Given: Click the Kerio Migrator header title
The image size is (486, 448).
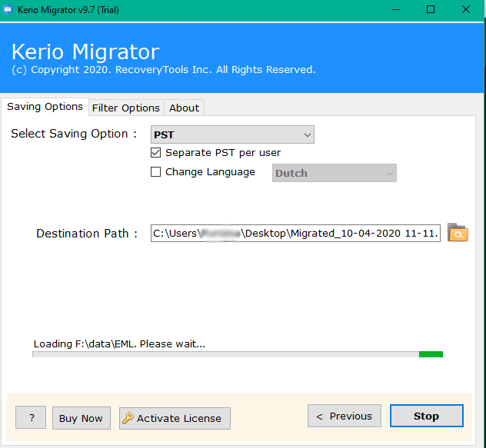Looking at the screenshot, I should click(x=85, y=52).
